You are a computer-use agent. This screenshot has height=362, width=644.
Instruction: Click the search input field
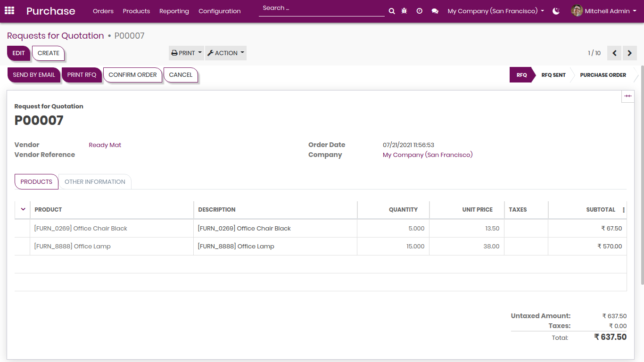coord(322,9)
